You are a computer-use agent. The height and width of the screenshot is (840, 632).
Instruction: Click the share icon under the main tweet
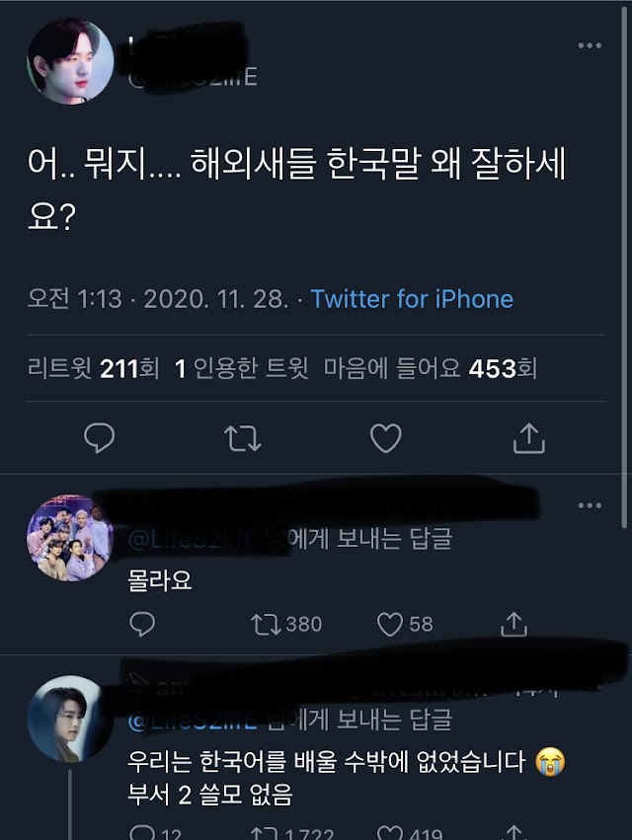(529, 438)
